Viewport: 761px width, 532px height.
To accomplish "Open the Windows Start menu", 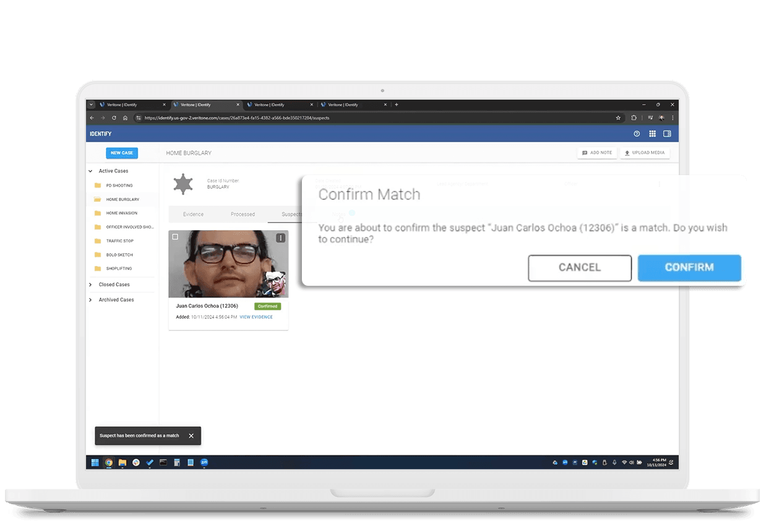I will point(95,462).
